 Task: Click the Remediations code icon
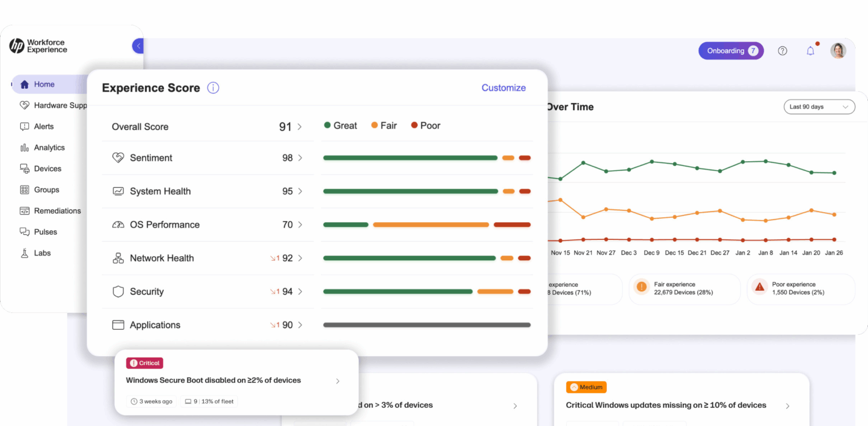click(24, 211)
